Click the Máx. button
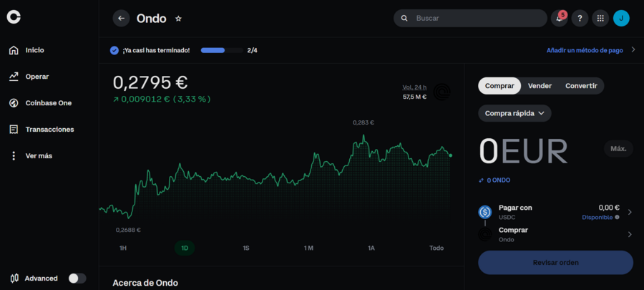The height and width of the screenshot is (290, 644). click(618, 148)
